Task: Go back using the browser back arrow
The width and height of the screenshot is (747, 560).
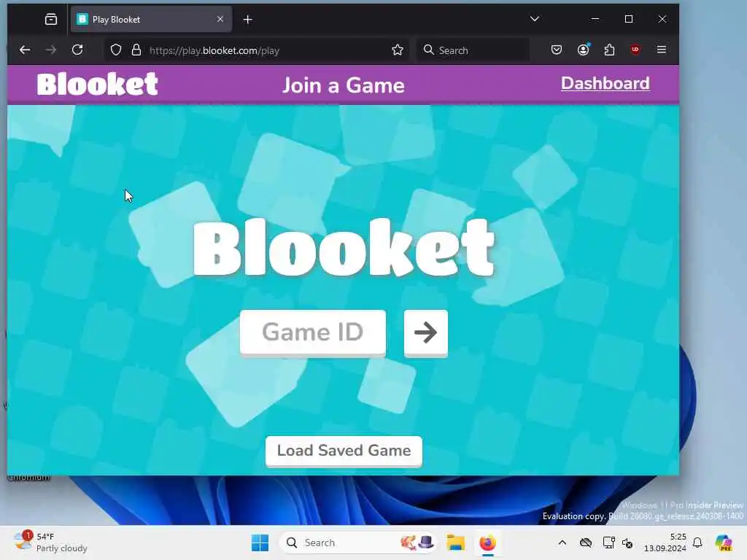Action: tap(25, 50)
